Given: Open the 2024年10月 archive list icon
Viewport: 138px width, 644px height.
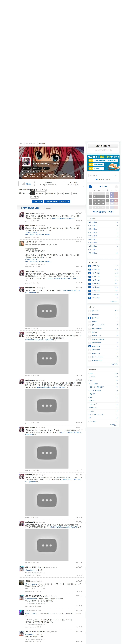Looking at the screenshot, I should (x=90, y=280).
